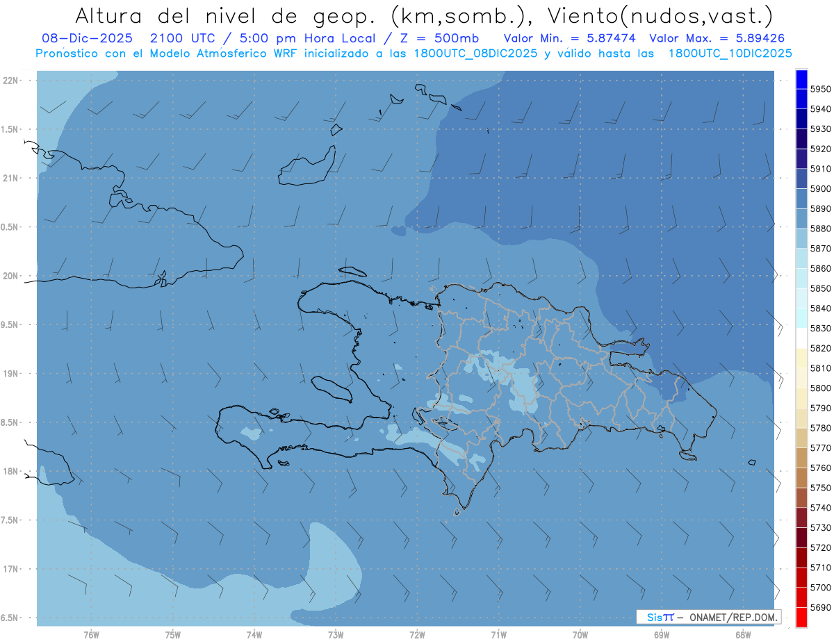Click the legend value '5880'
834x644 pixels.
tap(820, 229)
